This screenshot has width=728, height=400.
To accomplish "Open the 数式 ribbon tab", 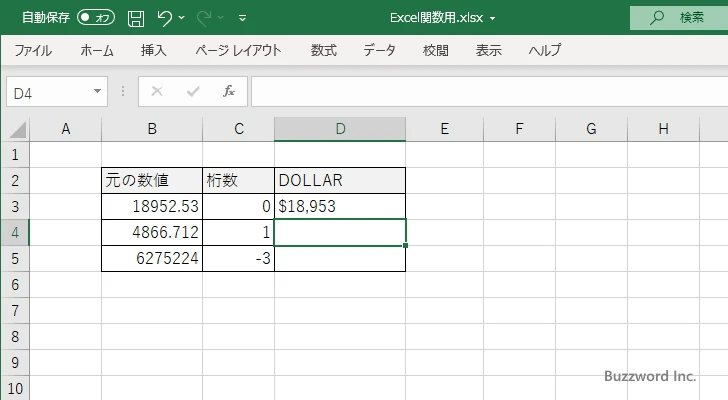I will [324, 50].
